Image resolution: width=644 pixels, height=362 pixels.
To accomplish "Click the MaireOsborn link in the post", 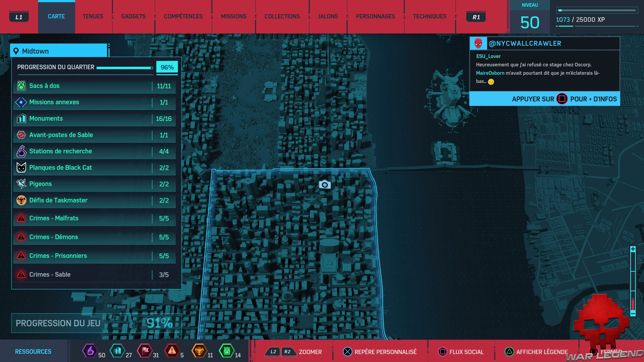I will [x=490, y=73].
